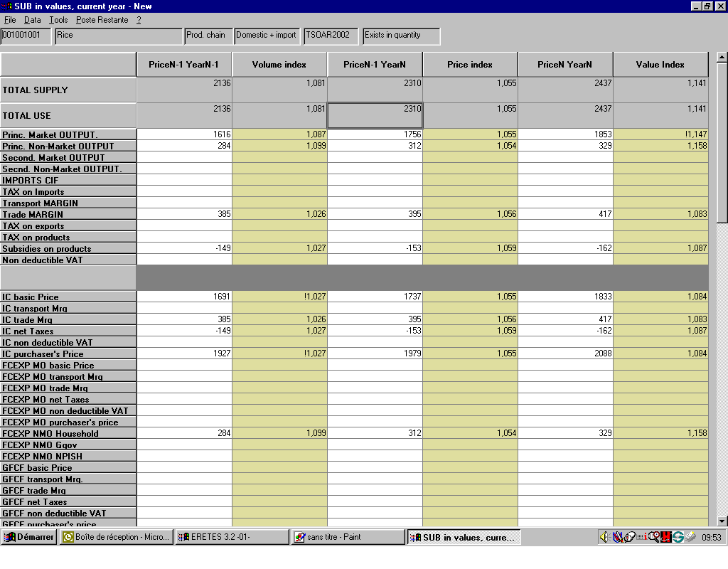Open the Tools menu
The width and height of the screenshot is (728, 569).
coord(58,20)
